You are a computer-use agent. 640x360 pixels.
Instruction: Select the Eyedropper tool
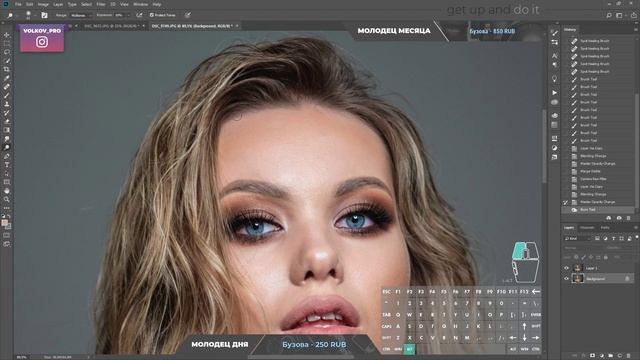point(7,78)
